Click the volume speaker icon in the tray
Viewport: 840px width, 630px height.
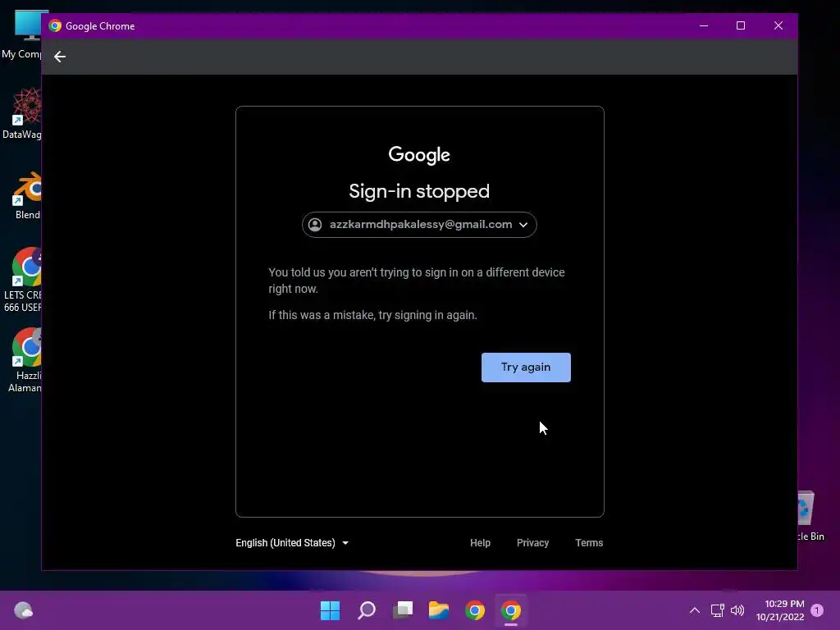(x=737, y=610)
